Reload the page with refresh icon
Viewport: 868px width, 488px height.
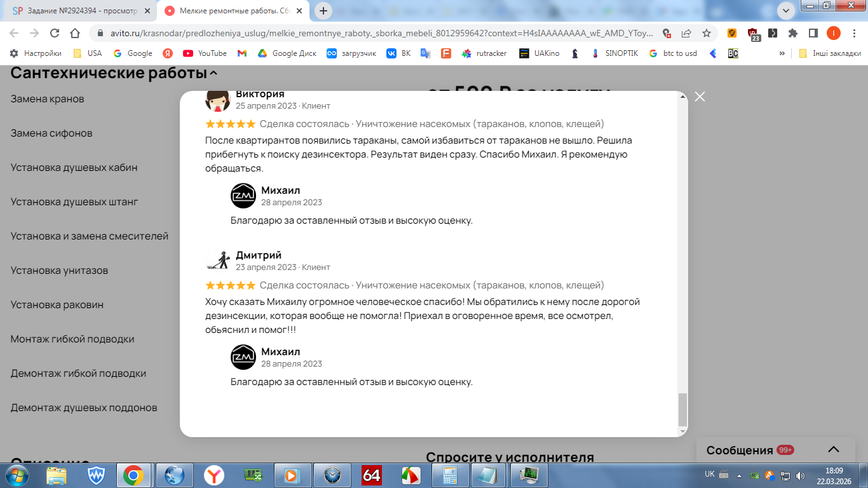tap(55, 33)
